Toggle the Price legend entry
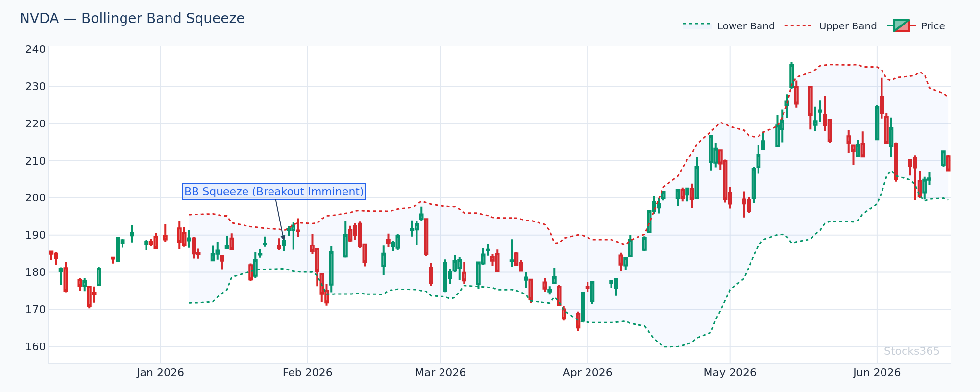 pos(916,26)
